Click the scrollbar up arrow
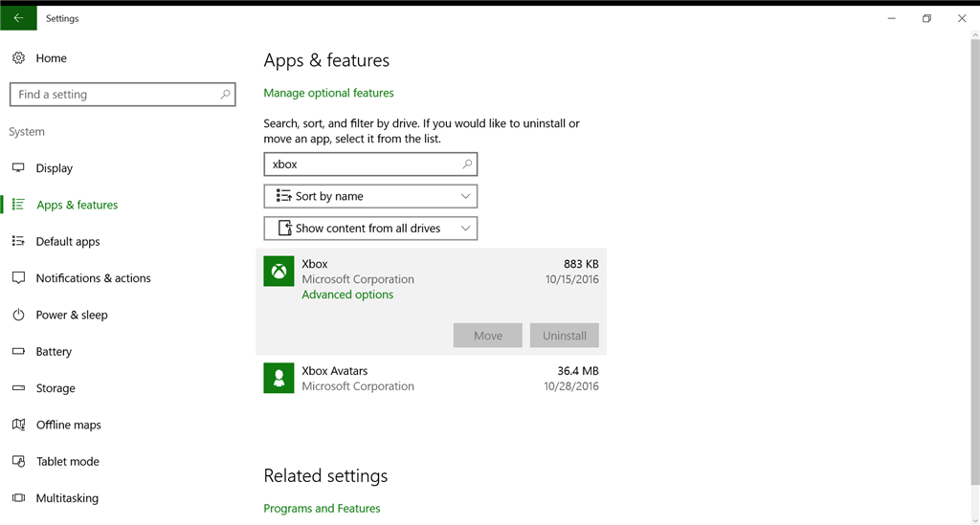This screenshot has height=525, width=980. pyautogui.click(x=975, y=35)
